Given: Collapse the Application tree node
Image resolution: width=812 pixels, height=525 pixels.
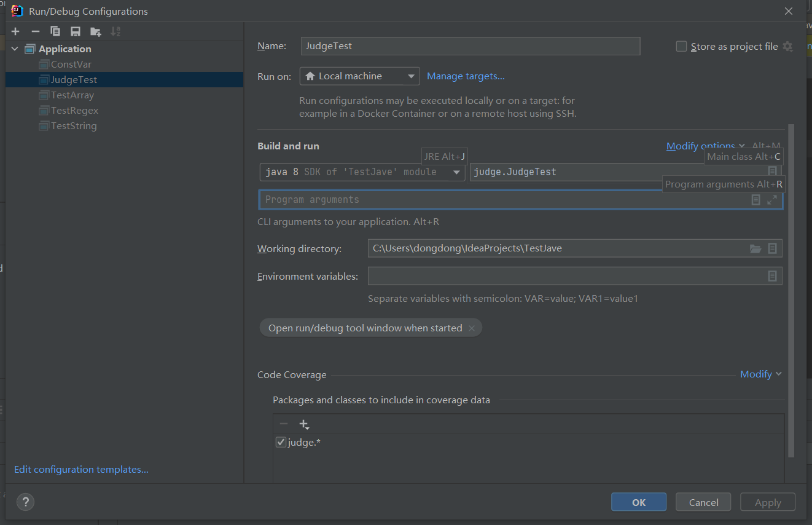Looking at the screenshot, I should point(15,49).
